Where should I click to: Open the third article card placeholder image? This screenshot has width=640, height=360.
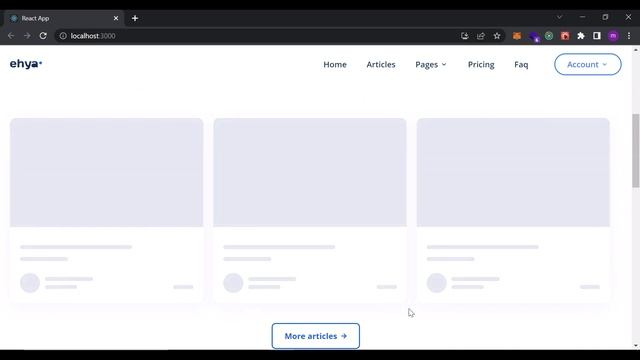513,172
